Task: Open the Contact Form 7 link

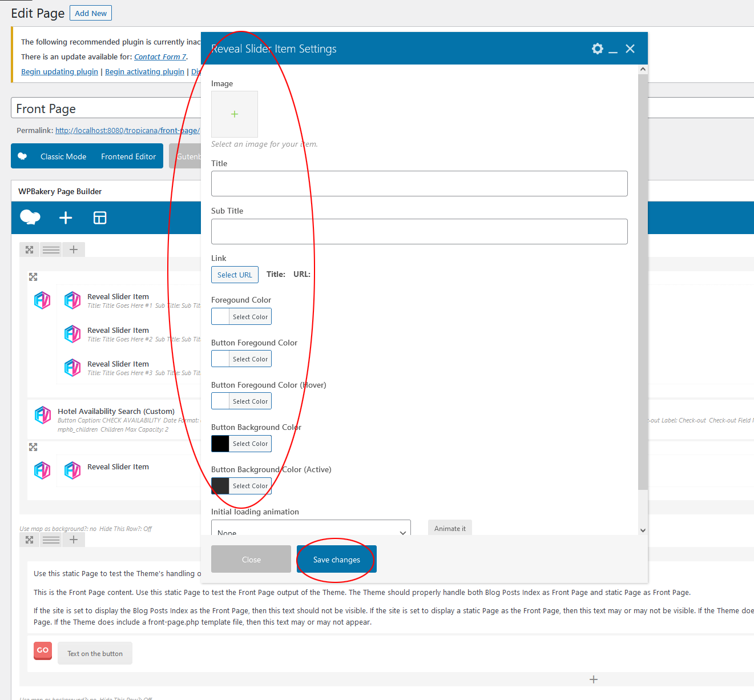Action: [x=160, y=57]
